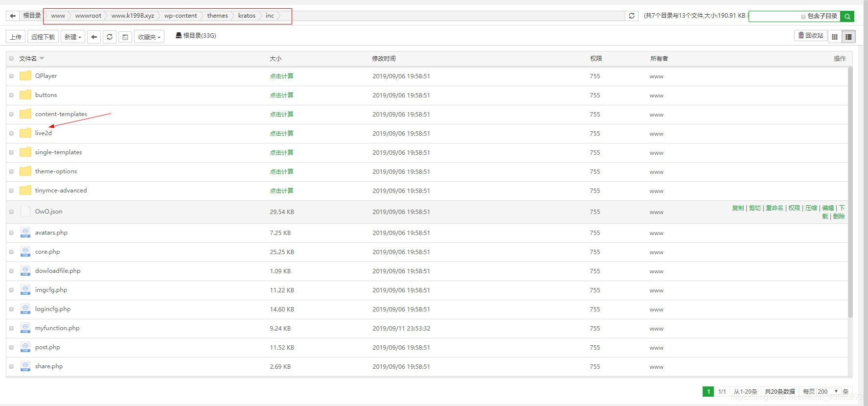
Task: Click the myfunction.php file icon
Action: click(25, 328)
